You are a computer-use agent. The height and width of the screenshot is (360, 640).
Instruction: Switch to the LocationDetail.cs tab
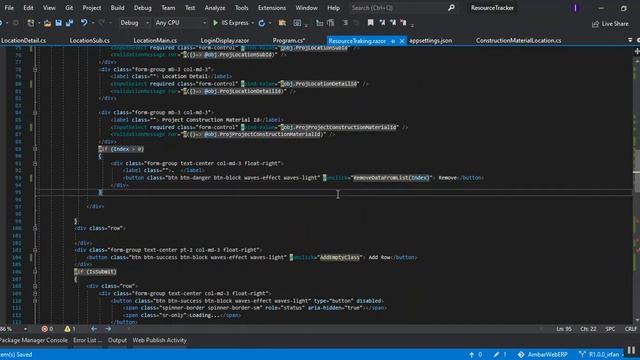coord(23,40)
